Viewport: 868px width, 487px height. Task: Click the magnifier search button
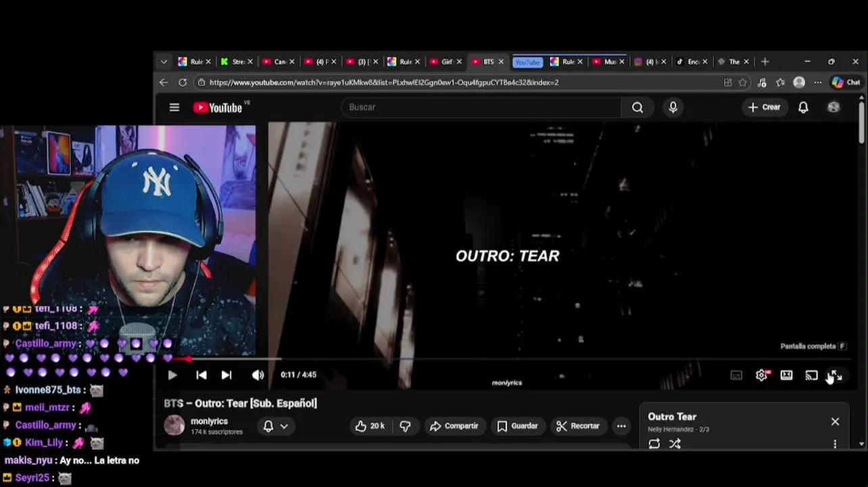pyautogui.click(x=637, y=108)
